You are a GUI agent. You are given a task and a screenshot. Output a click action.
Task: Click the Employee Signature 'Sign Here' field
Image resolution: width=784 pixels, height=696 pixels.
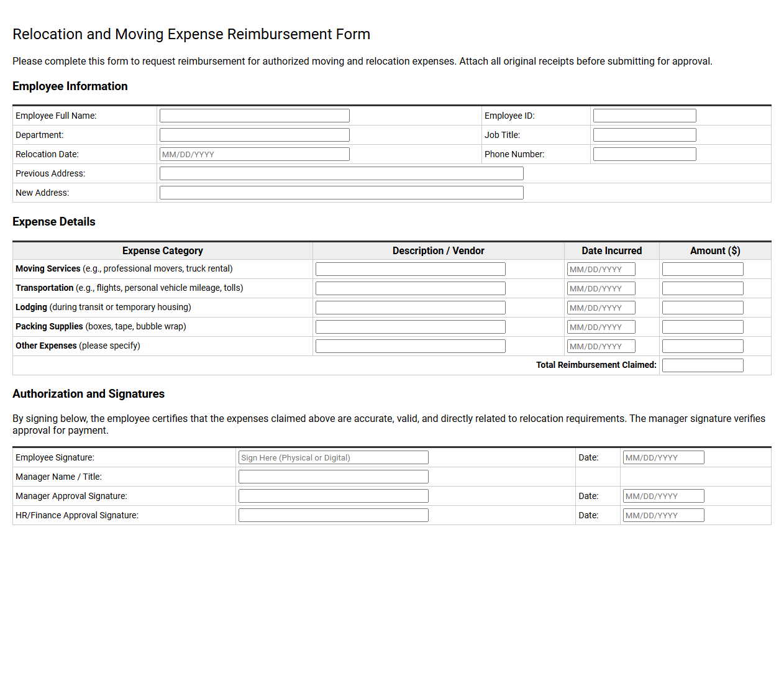pyautogui.click(x=334, y=457)
